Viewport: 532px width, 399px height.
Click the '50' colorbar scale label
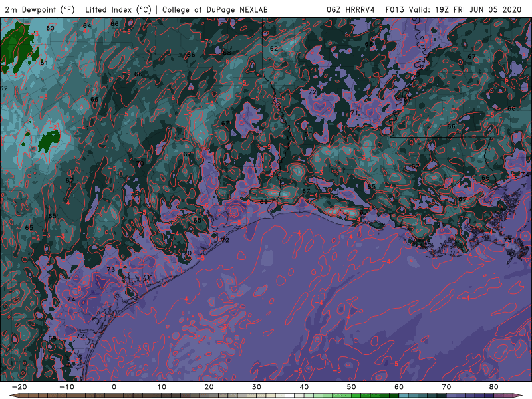[x=352, y=387]
